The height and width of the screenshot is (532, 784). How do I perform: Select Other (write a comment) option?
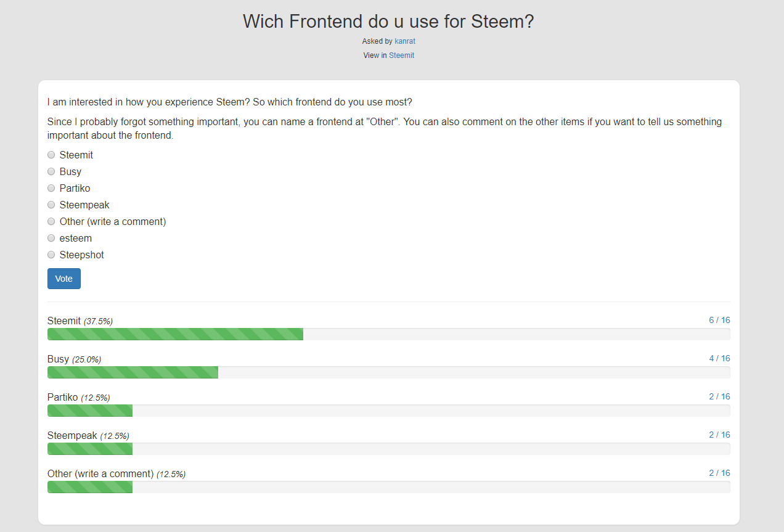[x=51, y=221]
